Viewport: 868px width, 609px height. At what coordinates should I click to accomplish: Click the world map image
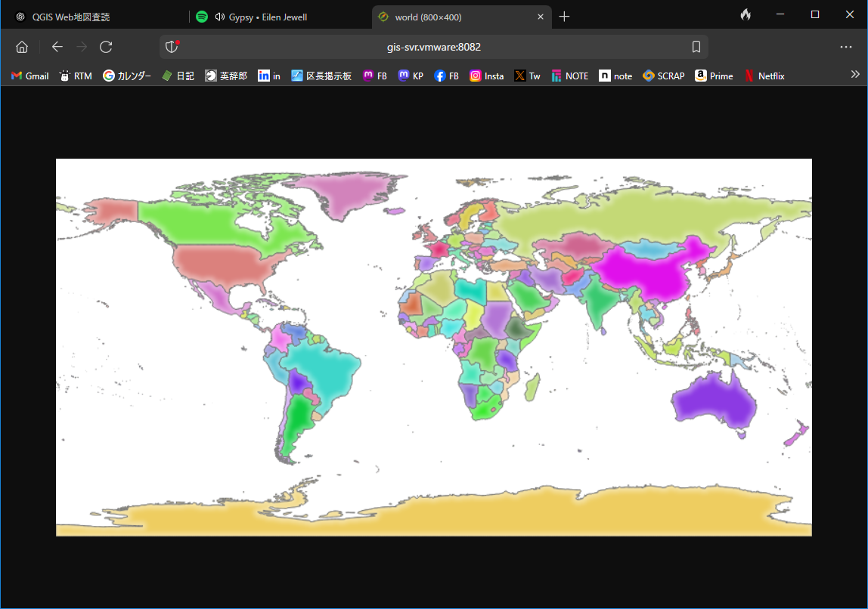(434, 348)
